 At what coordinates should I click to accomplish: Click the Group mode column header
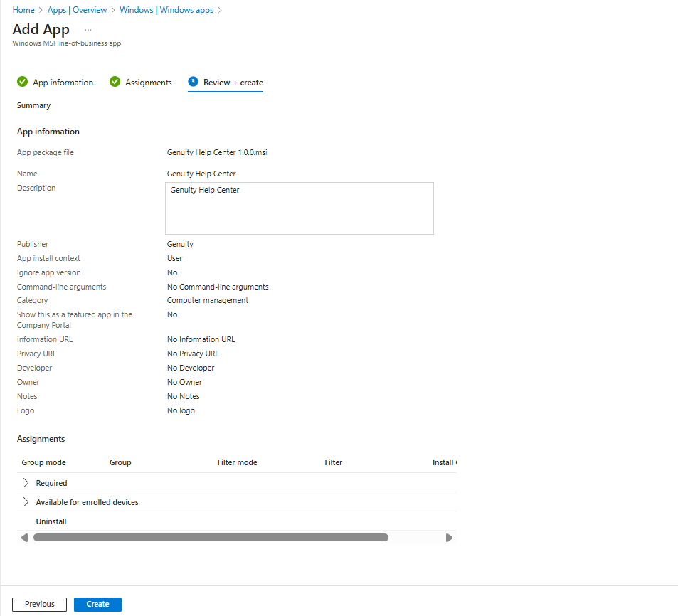[43, 462]
